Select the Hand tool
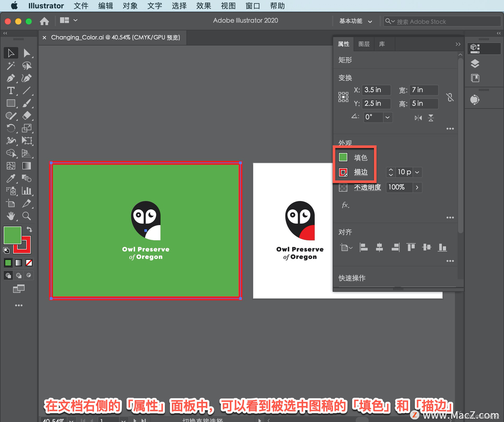504x422 pixels. click(10, 216)
